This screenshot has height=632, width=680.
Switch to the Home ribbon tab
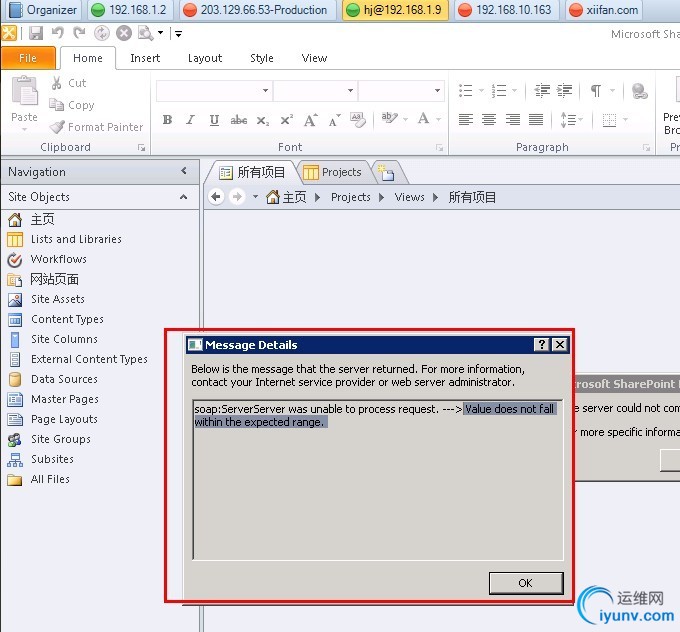[88, 58]
